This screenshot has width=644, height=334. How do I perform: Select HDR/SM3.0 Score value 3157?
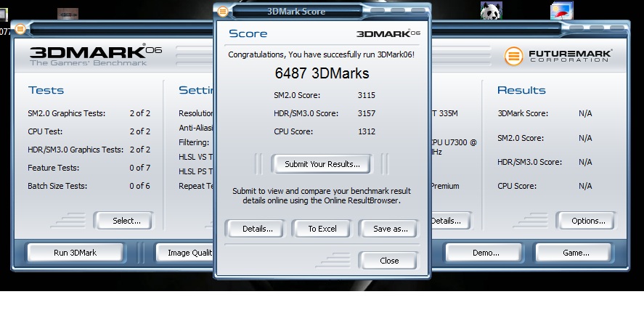367,113
